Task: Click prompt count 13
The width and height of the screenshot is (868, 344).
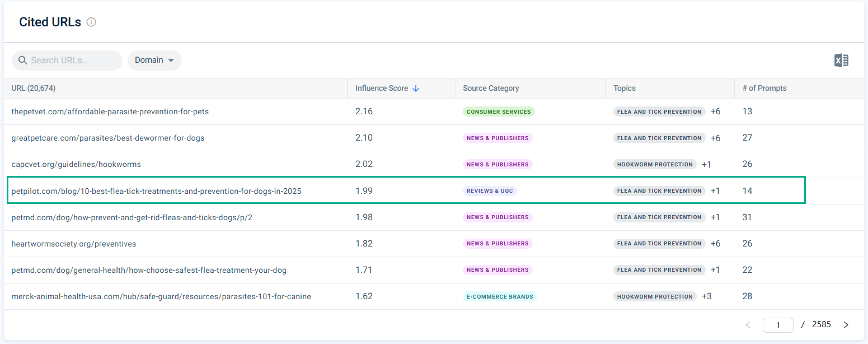Action: 747,111
